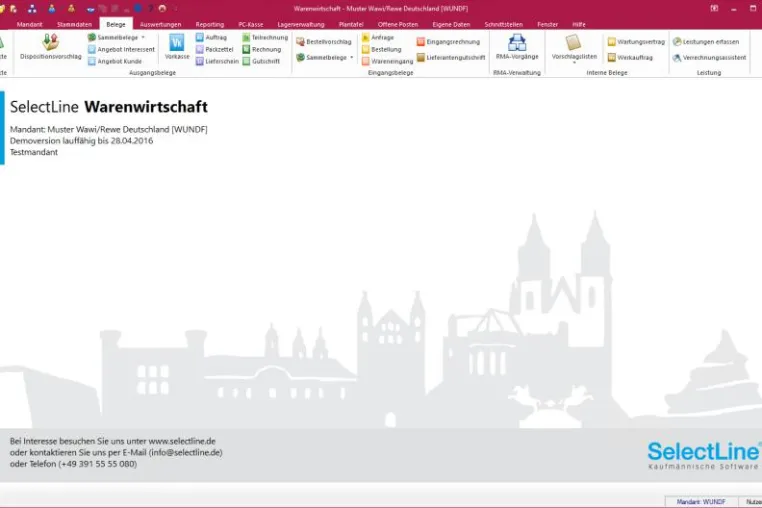Open the Packzettel document
The image size is (762, 508).
coord(215,50)
